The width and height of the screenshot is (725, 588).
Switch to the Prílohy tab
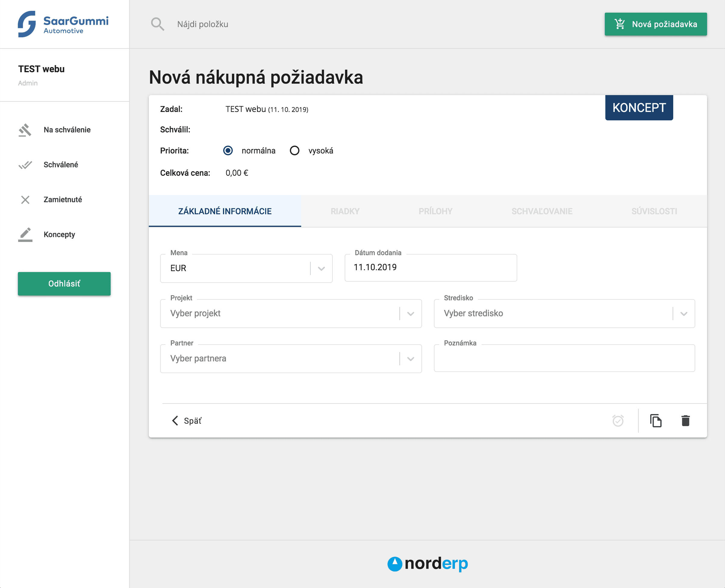(x=436, y=211)
